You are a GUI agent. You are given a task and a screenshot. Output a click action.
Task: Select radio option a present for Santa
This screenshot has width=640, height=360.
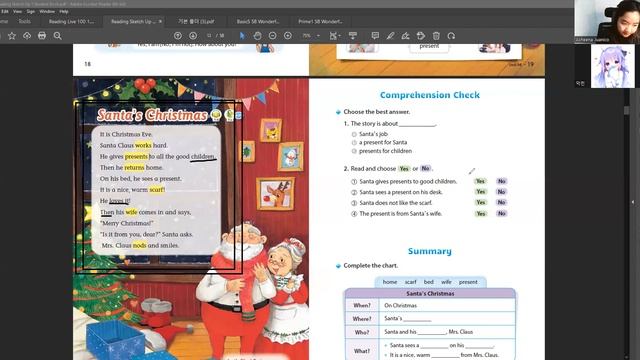tap(354, 143)
